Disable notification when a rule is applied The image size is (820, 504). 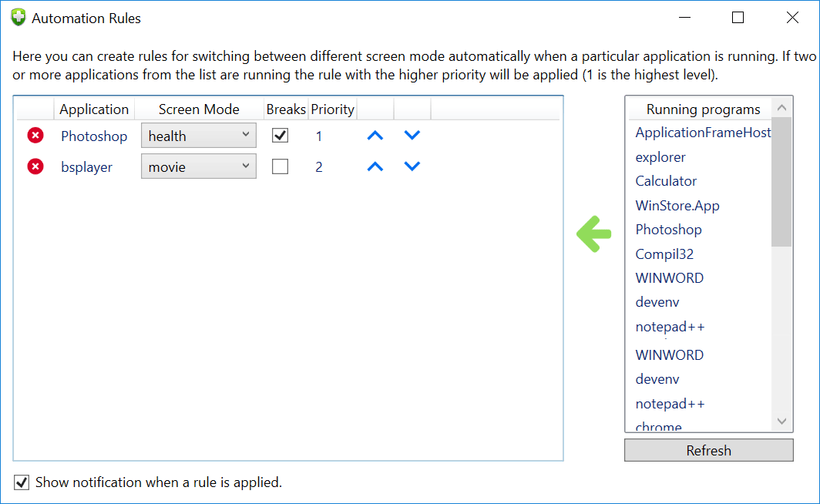click(21, 482)
